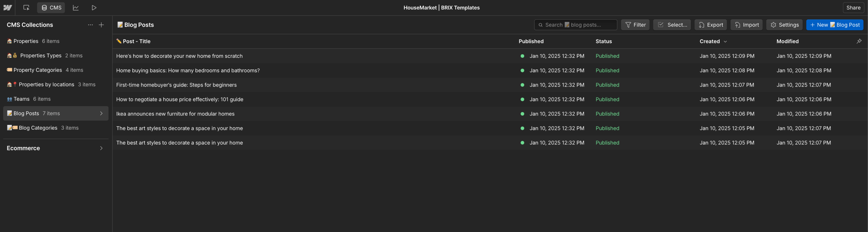Select the Properties Types collection
Screen dimensions: 868x232
coord(55,55)
